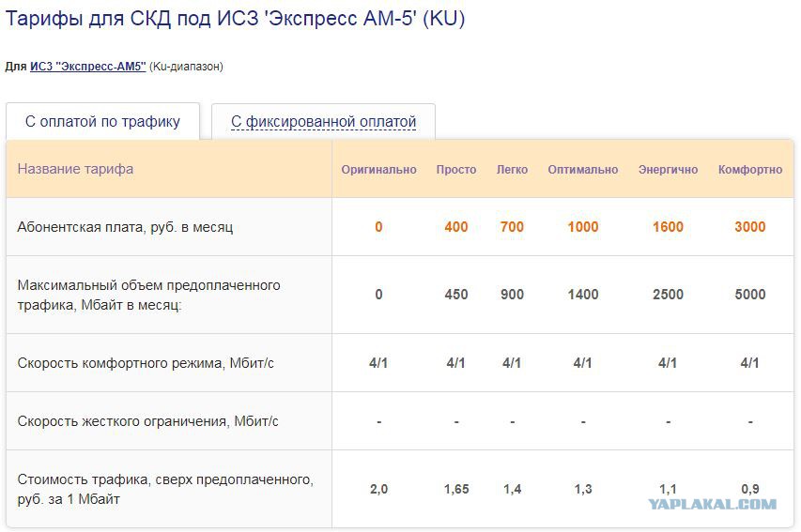Click the 1400 prepaid traffic value
This screenshot has height=532, width=801.
(x=583, y=295)
